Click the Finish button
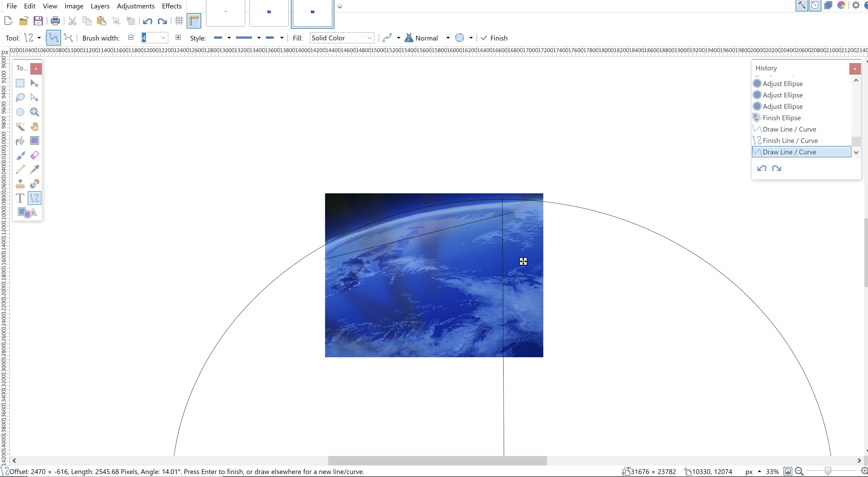 pyautogui.click(x=494, y=38)
